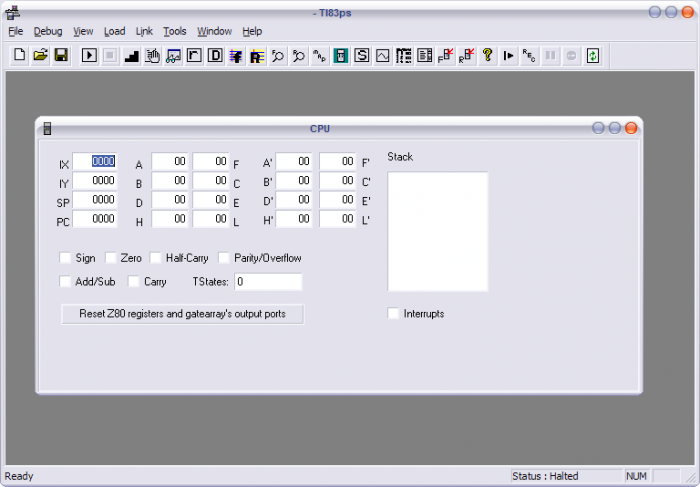
Task: Select the PC register value field
Action: click(x=95, y=219)
